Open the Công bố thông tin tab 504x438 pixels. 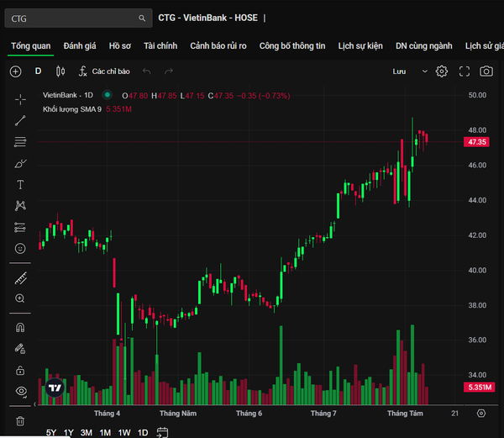click(292, 46)
